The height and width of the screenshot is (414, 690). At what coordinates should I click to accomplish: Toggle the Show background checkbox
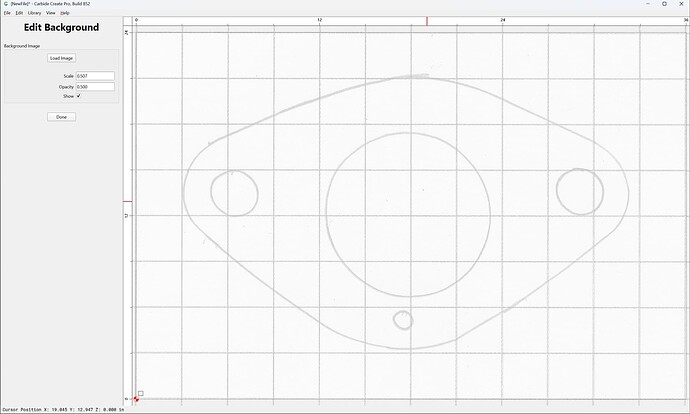[79, 96]
